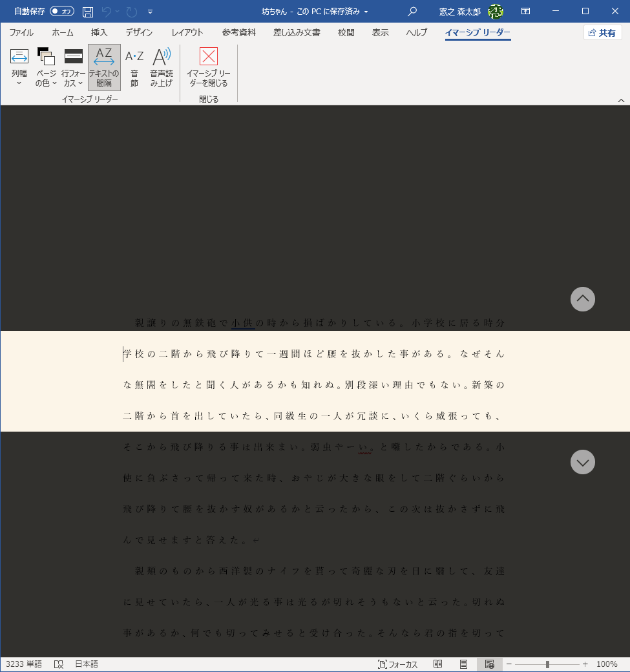Switch to Read Mode view icon
The width and height of the screenshot is (630, 672).
(437, 664)
